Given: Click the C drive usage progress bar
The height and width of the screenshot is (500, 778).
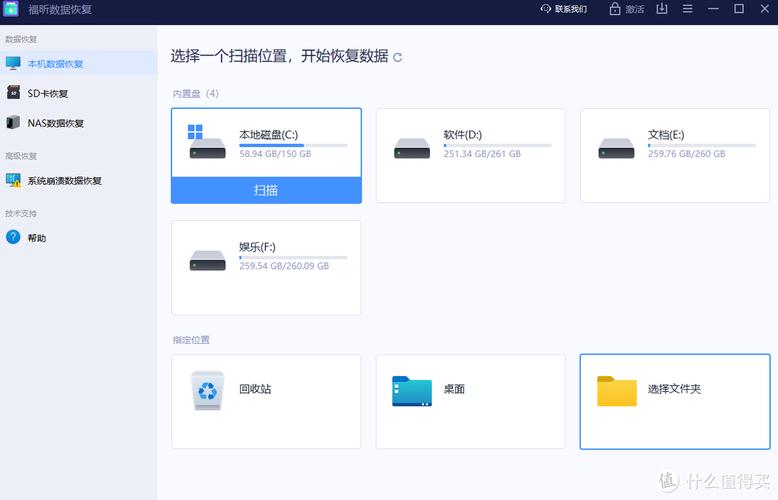Looking at the screenshot, I should [293, 145].
